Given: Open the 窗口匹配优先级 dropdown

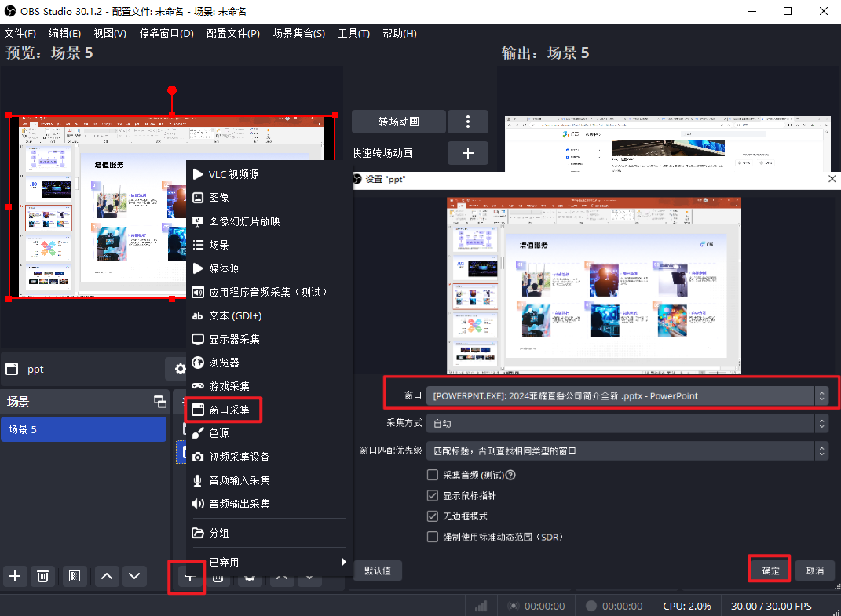Looking at the screenshot, I should tap(627, 450).
